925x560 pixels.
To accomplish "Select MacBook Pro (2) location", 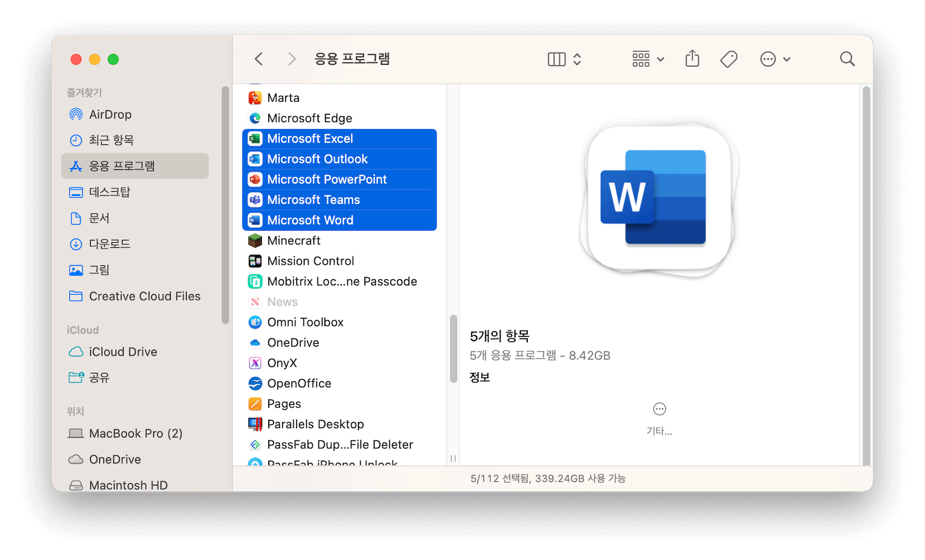I will (135, 433).
